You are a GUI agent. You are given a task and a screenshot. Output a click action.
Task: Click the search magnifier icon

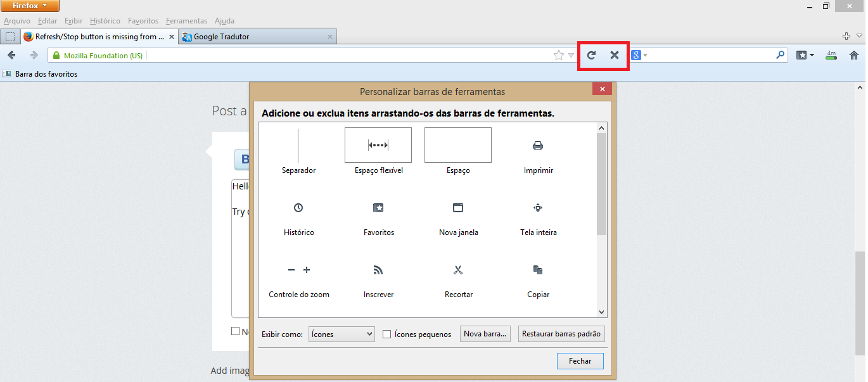[781, 55]
